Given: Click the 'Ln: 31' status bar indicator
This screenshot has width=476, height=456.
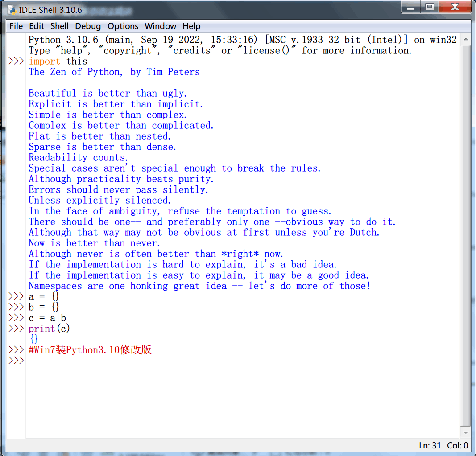Looking at the screenshot, I should [430, 445].
